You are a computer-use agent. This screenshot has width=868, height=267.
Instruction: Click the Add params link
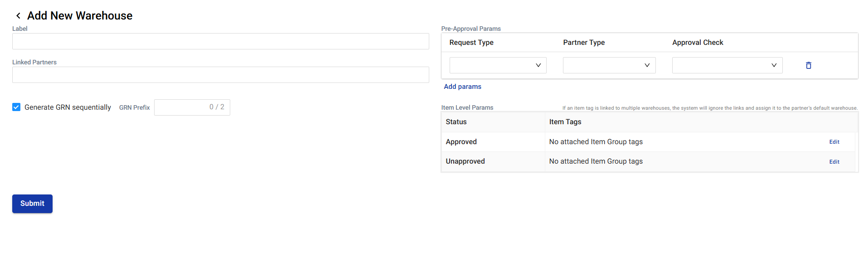(462, 87)
